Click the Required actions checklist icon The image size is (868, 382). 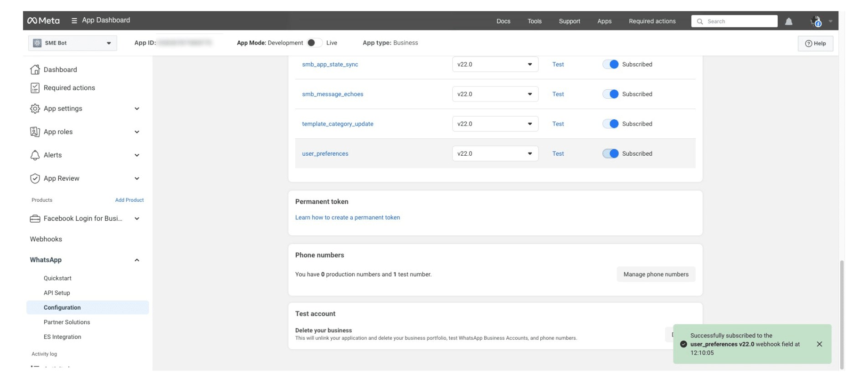pos(35,88)
